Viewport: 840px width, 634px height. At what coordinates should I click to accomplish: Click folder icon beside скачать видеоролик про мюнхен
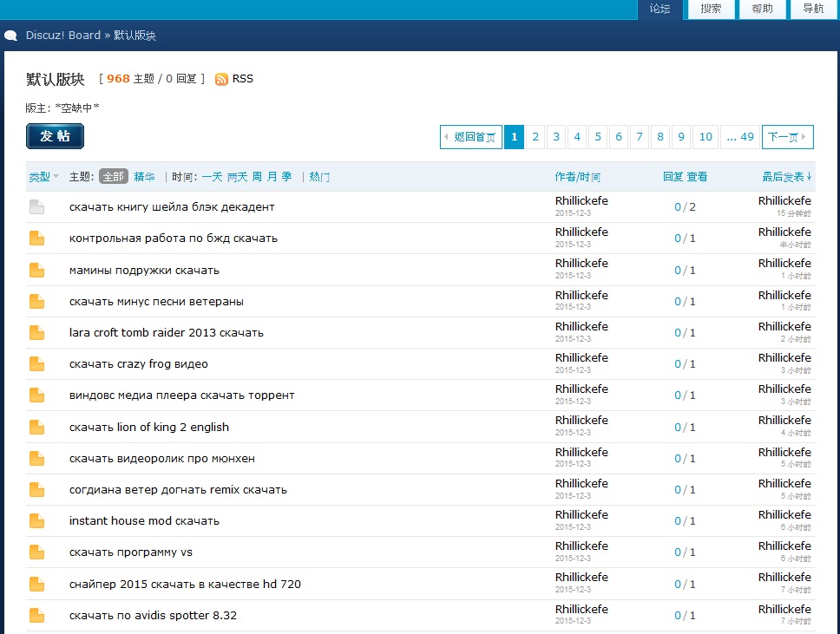point(37,458)
